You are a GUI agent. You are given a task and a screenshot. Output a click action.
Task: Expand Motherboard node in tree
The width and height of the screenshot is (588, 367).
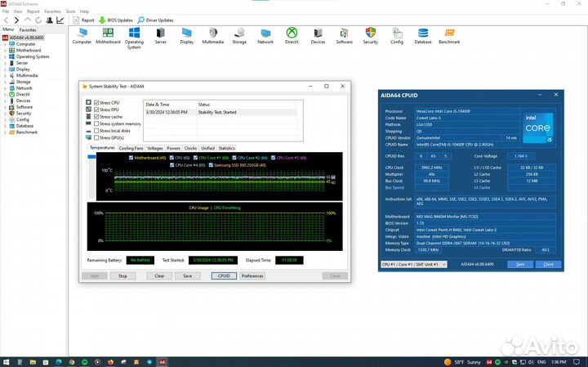[x=5, y=51]
